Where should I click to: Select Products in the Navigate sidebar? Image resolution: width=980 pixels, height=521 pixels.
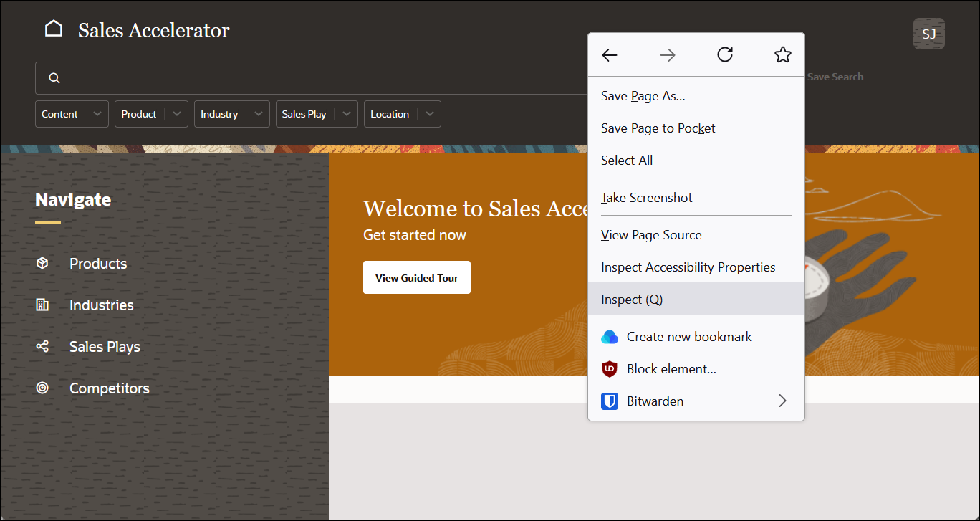coord(98,263)
